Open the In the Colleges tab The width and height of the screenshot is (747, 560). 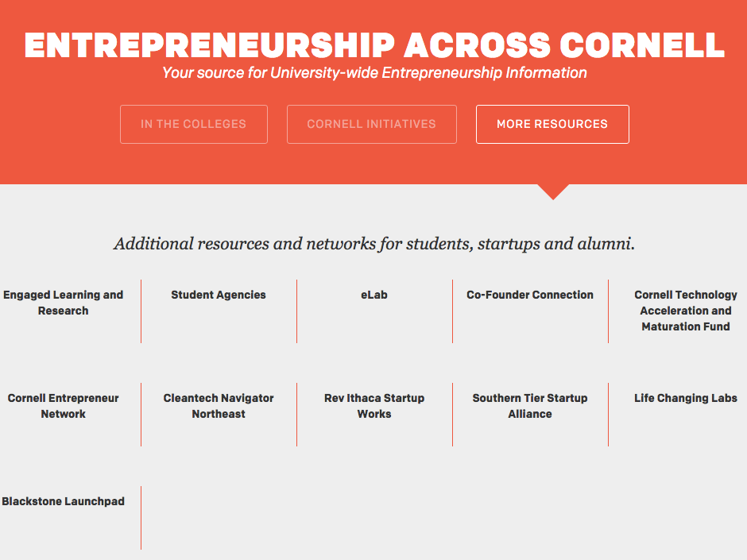193,124
